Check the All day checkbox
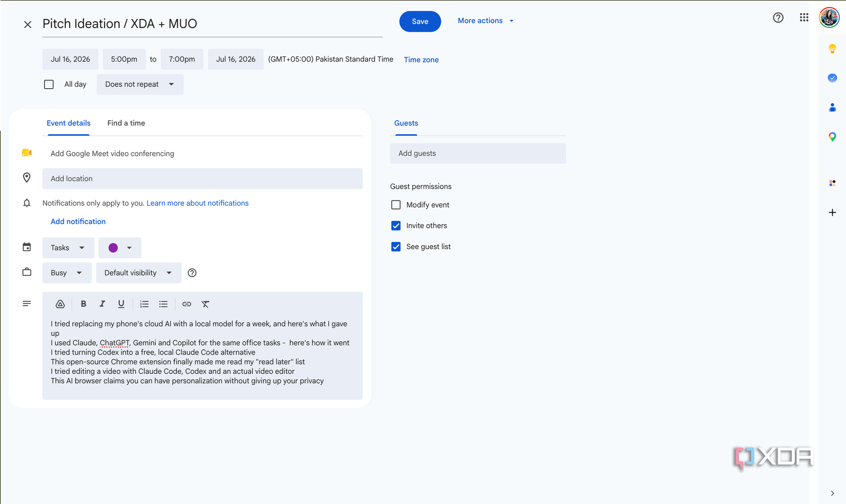846x504 pixels. (49, 84)
